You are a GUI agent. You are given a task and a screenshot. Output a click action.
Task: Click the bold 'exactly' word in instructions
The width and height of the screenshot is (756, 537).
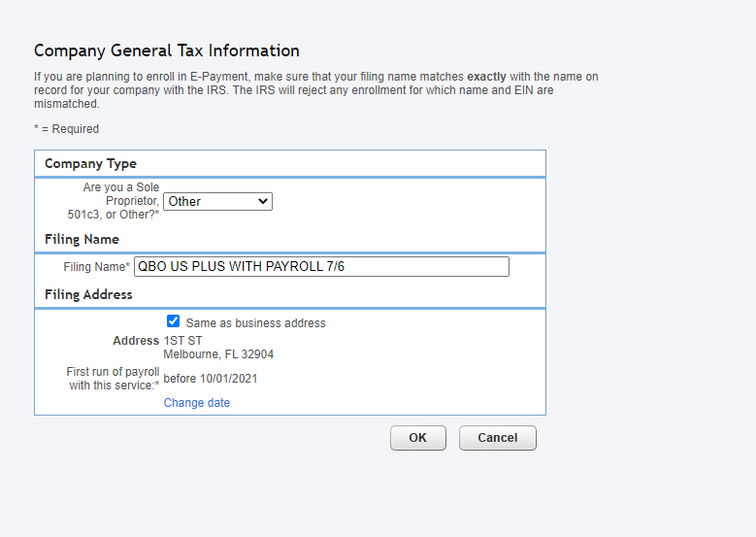click(x=488, y=76)
